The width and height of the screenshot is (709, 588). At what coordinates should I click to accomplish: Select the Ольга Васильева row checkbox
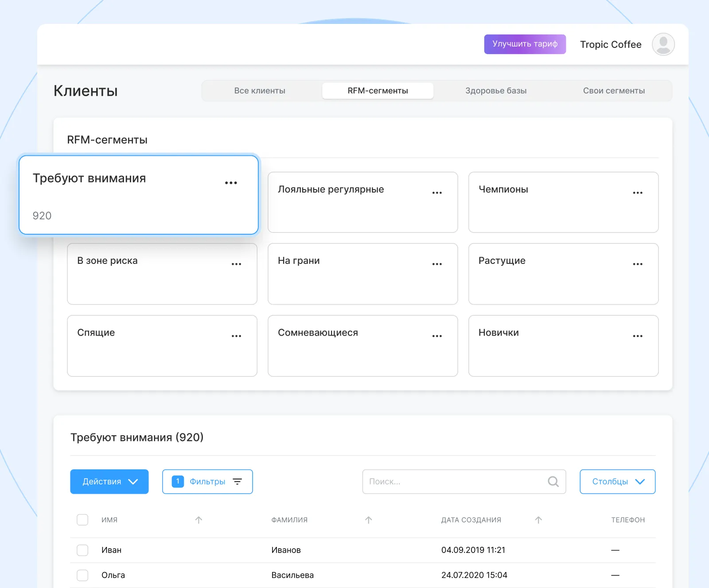[x=82, y=575]
